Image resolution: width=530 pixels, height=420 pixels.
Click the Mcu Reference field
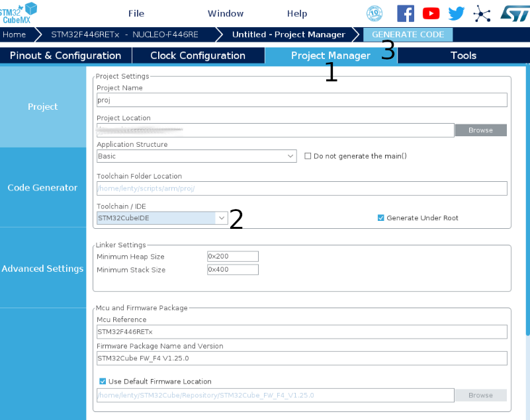pyautogui.click(x=302, y=332)
